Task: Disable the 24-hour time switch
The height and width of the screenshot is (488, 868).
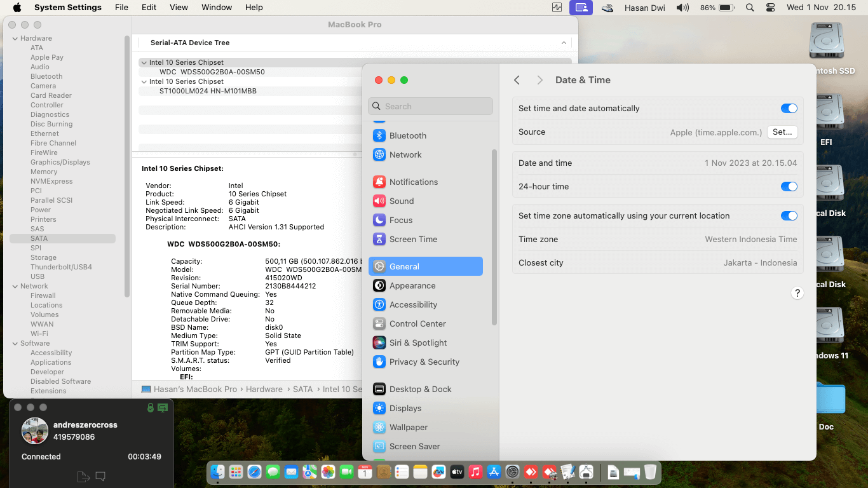Action: (x=789, y=187)
